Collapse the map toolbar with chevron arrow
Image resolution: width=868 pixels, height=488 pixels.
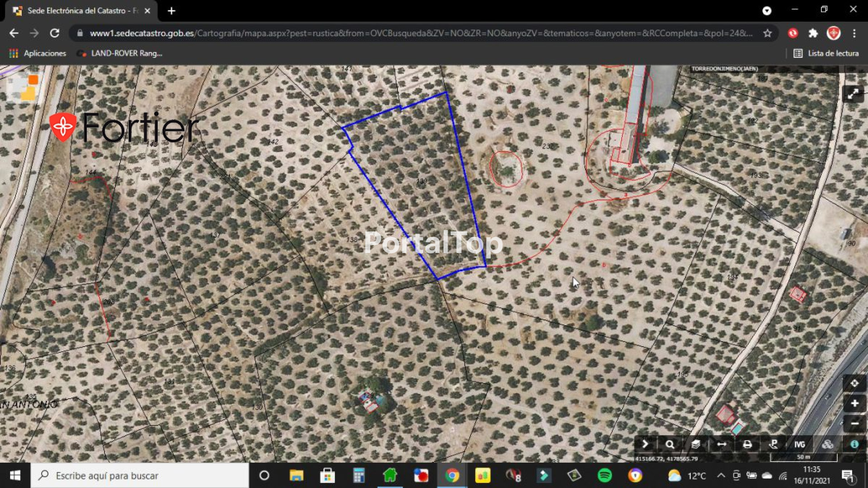click(x=645, y=445)
